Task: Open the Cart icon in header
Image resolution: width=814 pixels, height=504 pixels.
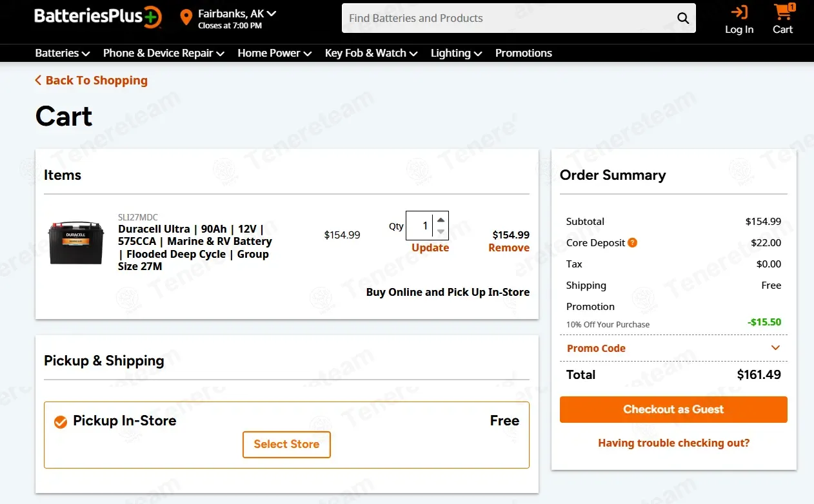Action: (x=783, y=12)
